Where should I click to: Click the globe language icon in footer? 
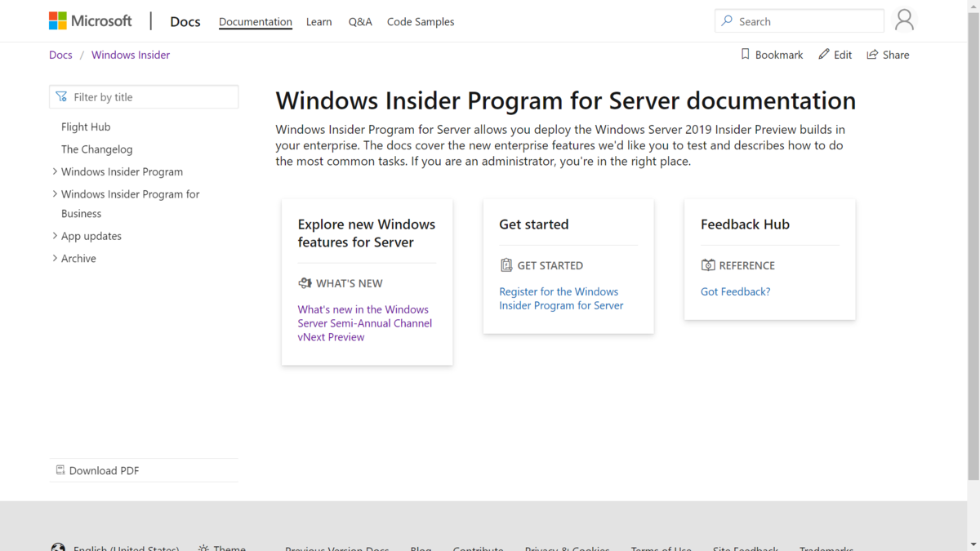[x=58, y=548]
